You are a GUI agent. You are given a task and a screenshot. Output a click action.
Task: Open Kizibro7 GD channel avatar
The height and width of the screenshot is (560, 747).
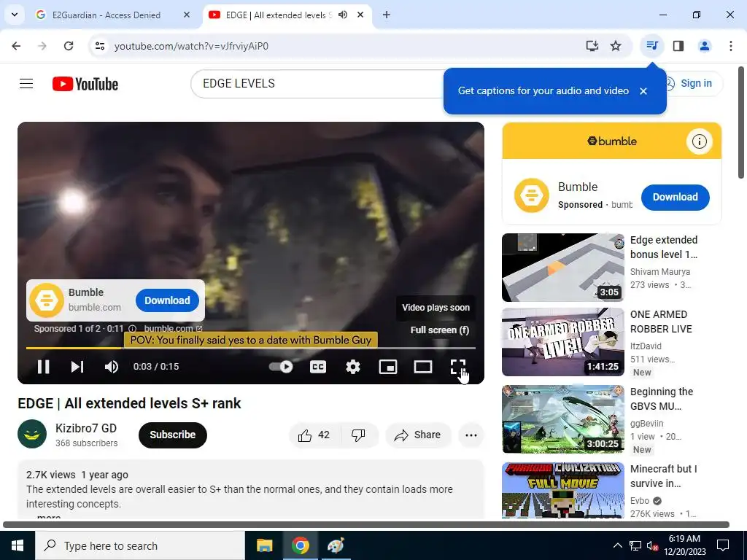pos(32,434)
